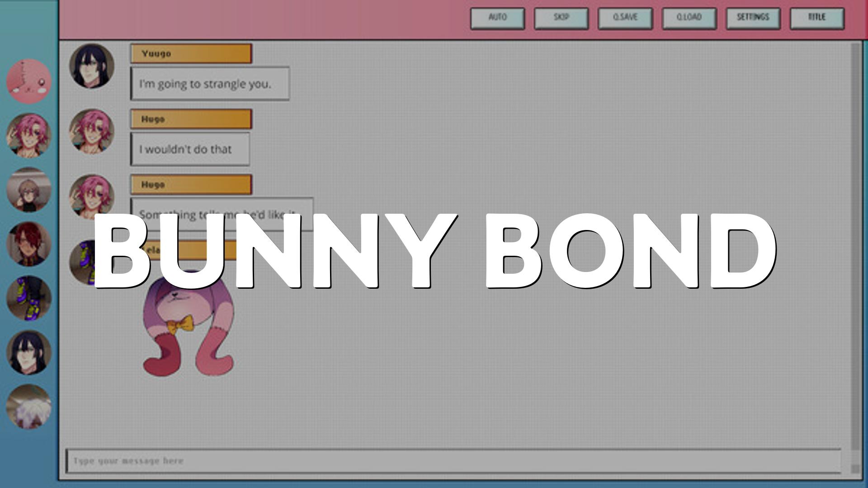Return to TITLE screen
Screen dimensions: 868x488
816,18
